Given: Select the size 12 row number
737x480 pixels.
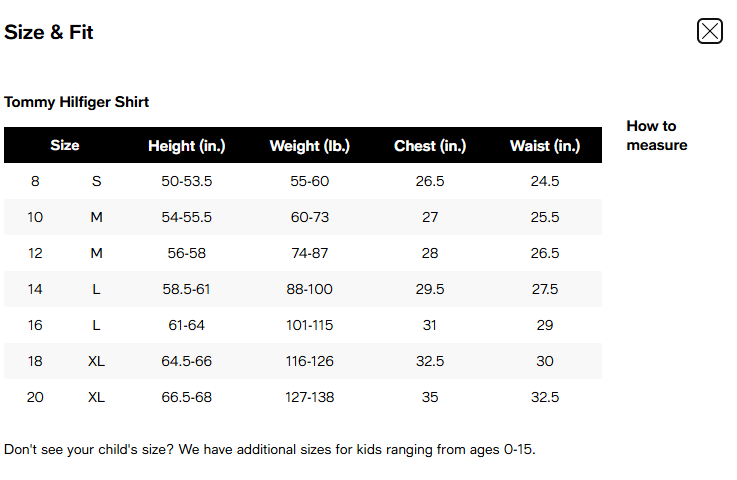Looking at the screenshot, I should (35, 253).
